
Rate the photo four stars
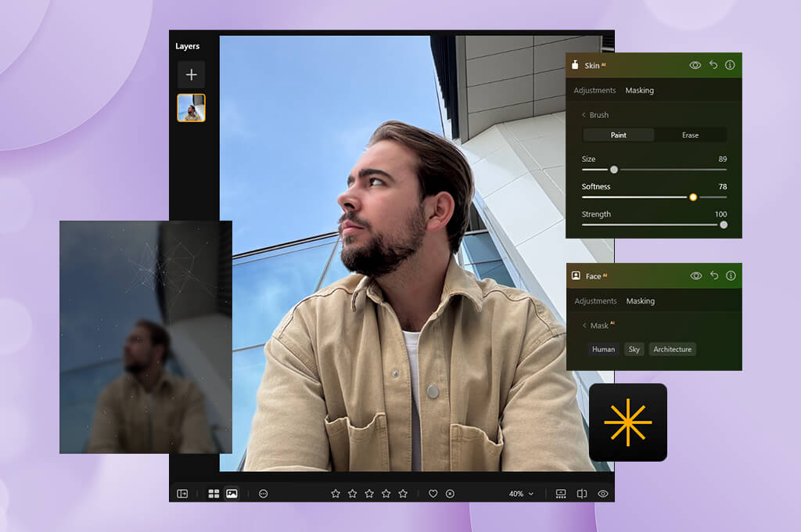coord(386,494)
